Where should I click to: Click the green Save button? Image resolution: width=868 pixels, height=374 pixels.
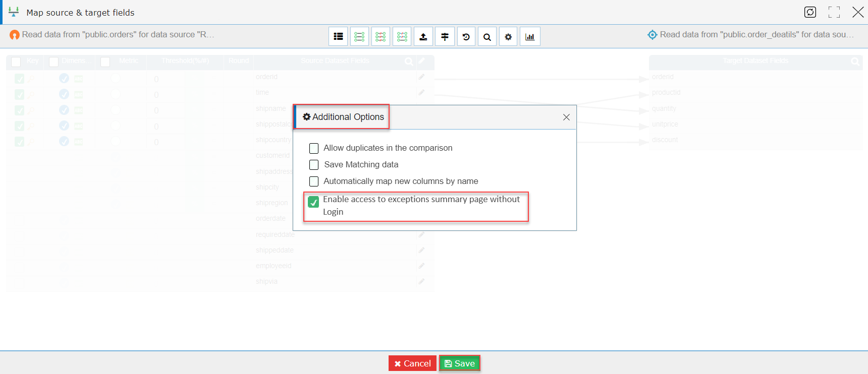click(x=460, y=363)
